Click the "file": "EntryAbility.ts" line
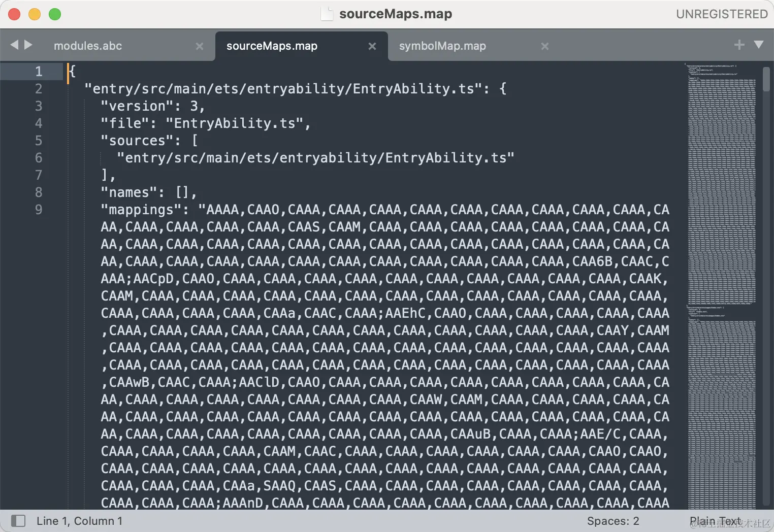Image resolution: width=774 pixels, height=532 pixels. tap(205, 123)
